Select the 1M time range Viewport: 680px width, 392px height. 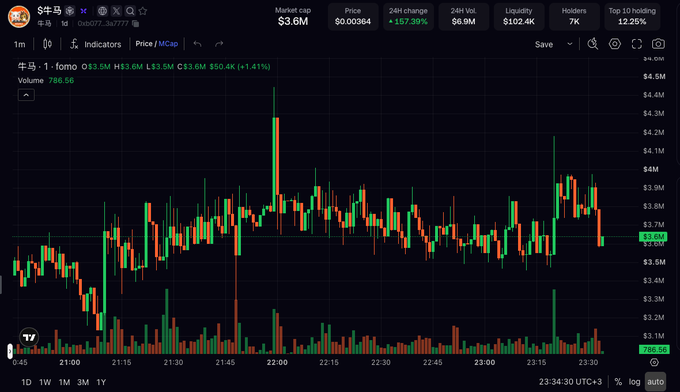(x=64, y=382)
